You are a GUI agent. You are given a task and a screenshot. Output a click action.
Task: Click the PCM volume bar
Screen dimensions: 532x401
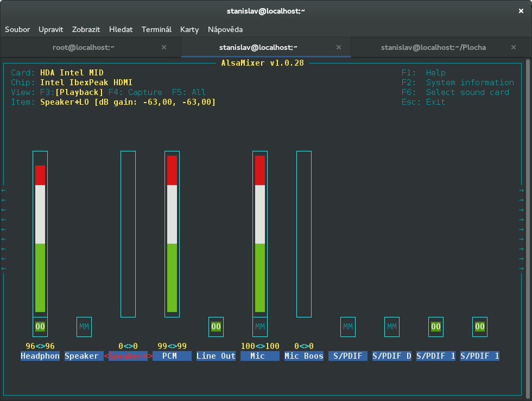(x=172, y=234)
